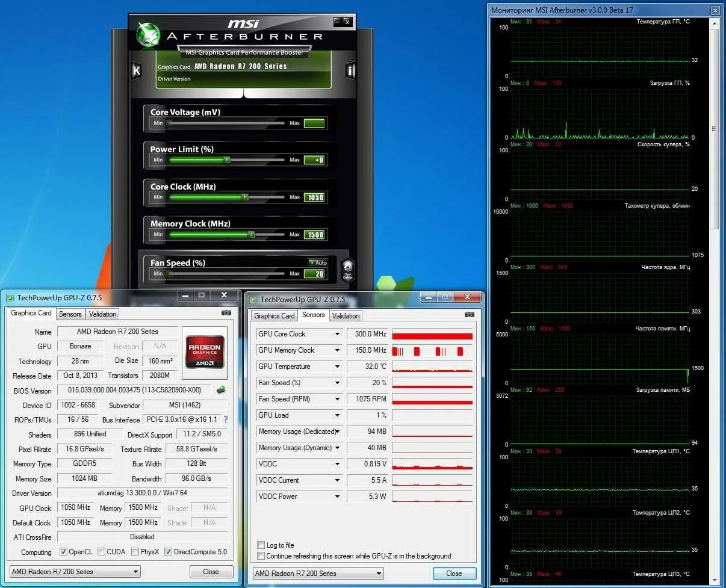Open the GPU Memory Clock sensor dropdown
This screenshot has height=588, width=726.
(337, 350)
